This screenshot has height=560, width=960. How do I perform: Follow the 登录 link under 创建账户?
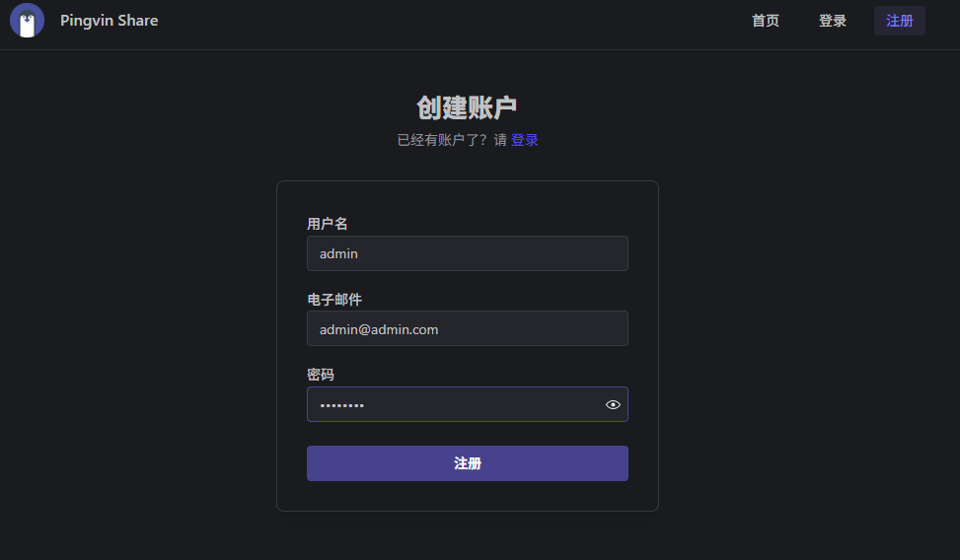tap(525, 140)
